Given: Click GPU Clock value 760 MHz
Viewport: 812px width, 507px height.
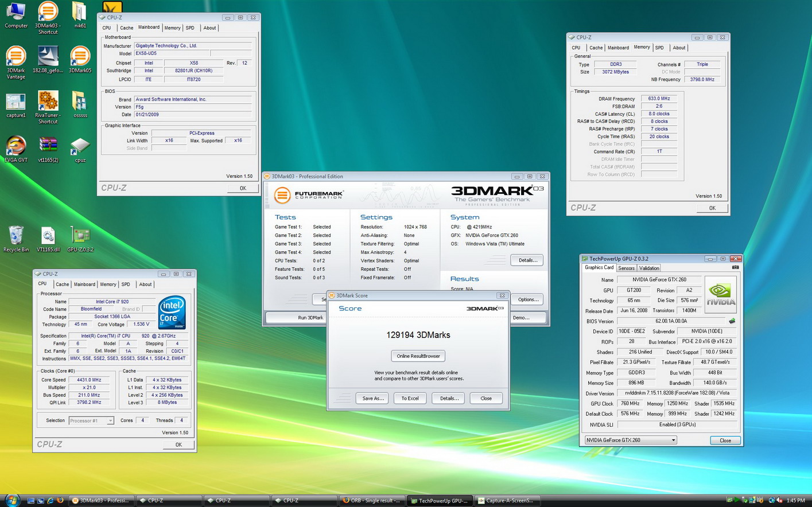Looking at the screenshot, I should 630,404.
